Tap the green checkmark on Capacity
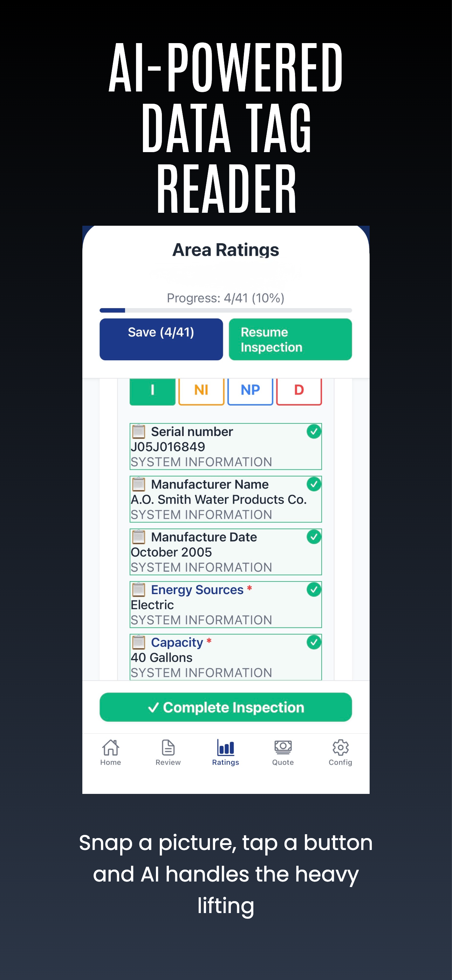Viewport: 452px width, 980px height. (x=314, y=642)
